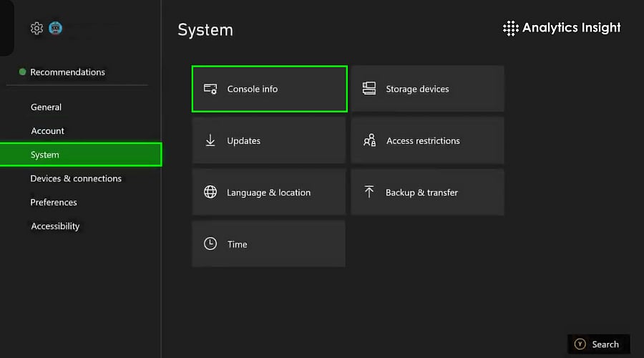Click the Analytics Insight logo
The image size is (644, 358).
(x=562, y=28)
